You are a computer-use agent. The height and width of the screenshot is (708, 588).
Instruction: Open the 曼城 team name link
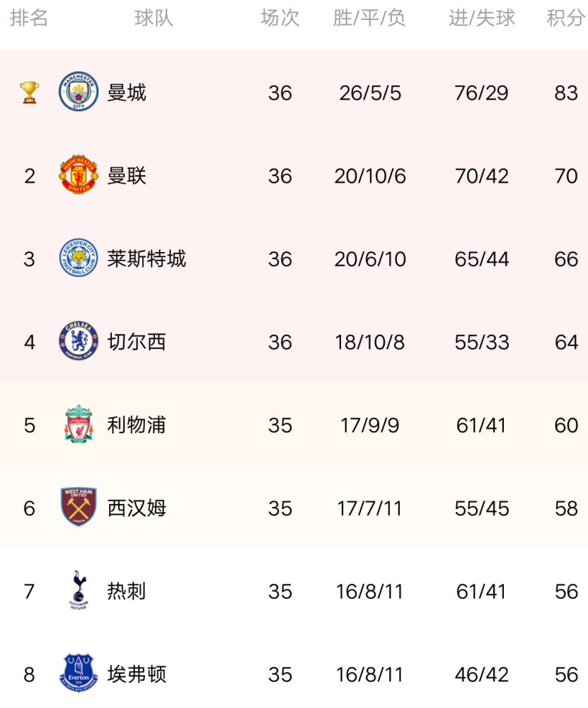tap(127, 93)
